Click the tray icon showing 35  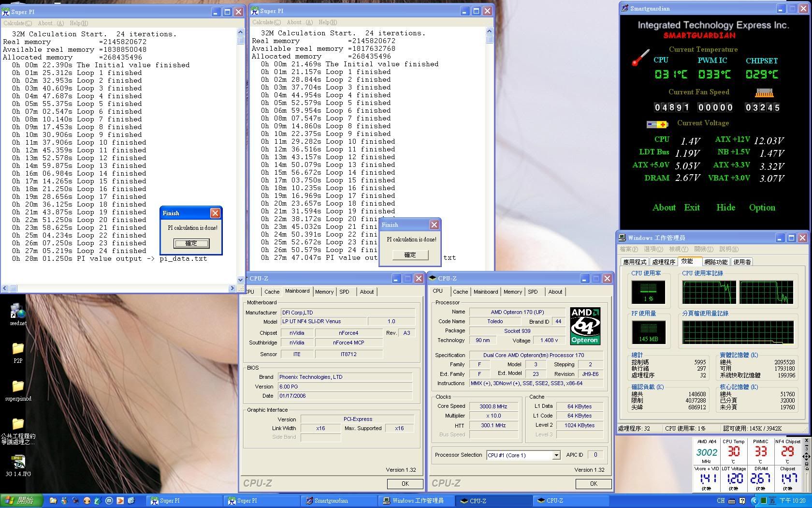[x=772, y=501]
